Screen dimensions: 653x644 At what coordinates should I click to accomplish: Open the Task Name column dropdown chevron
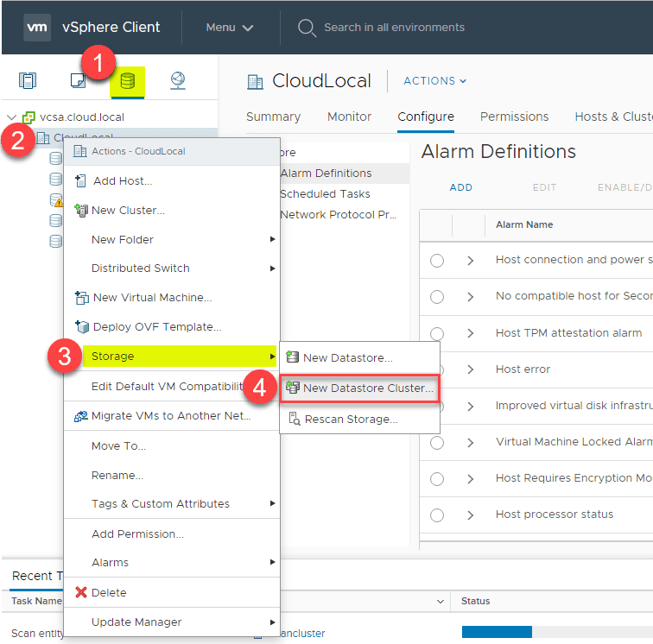441,601
